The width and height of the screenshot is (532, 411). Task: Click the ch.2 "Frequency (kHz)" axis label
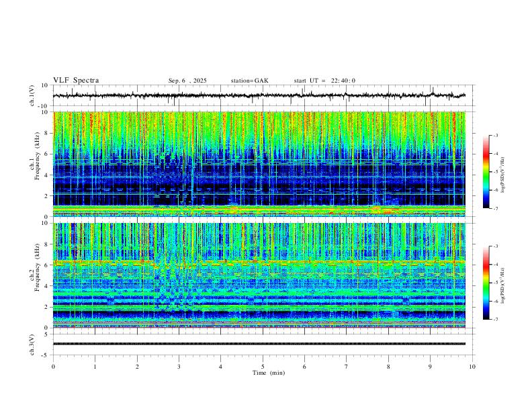37,267
